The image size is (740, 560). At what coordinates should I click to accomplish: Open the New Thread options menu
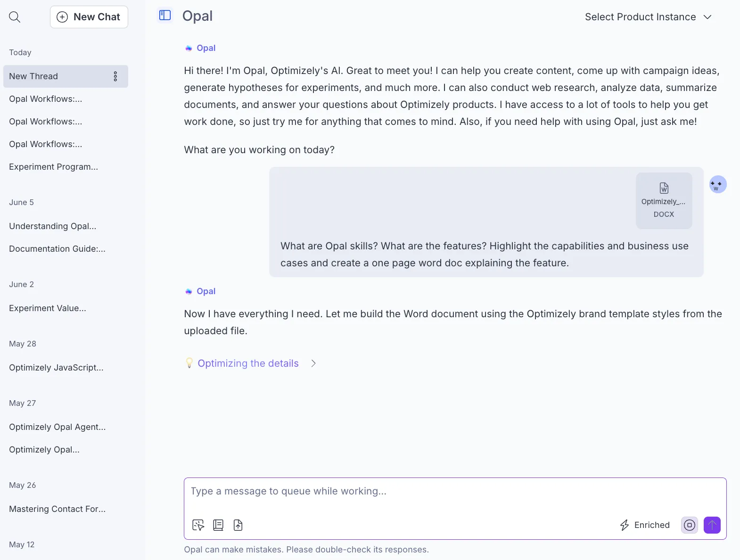click(115, 76)
